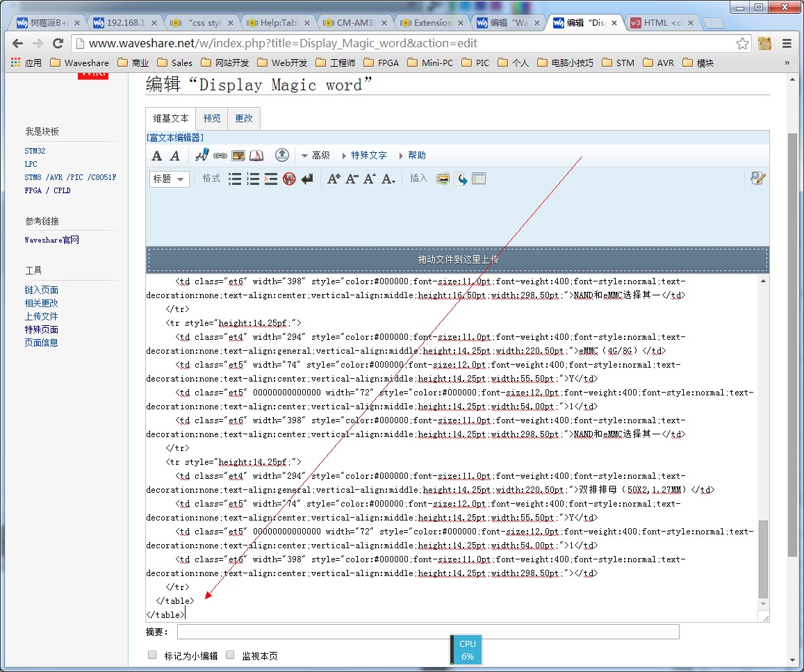Image resolution: width=804 pixels, height=672 pixels.
Task: Open the LPC sidebar link
Action: tap(31, 164)
